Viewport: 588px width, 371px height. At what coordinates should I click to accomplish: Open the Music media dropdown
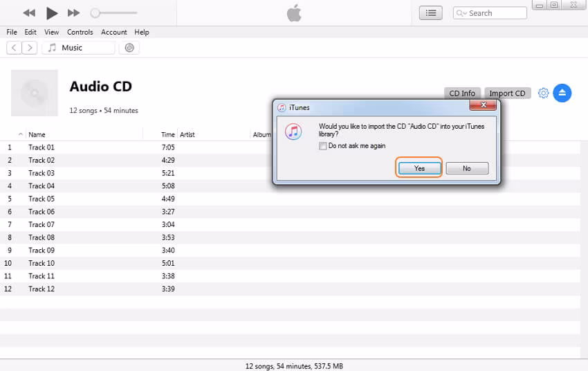[78, 48]
